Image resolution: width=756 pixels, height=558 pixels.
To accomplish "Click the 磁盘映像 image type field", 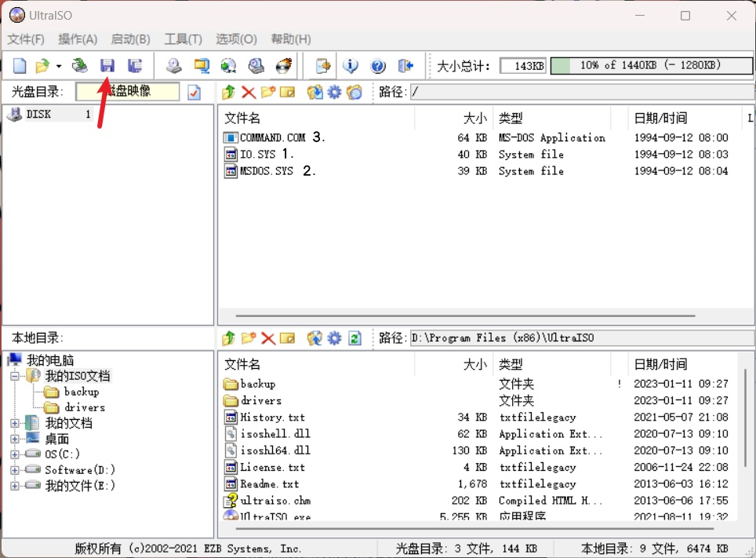I will (128, 91).
